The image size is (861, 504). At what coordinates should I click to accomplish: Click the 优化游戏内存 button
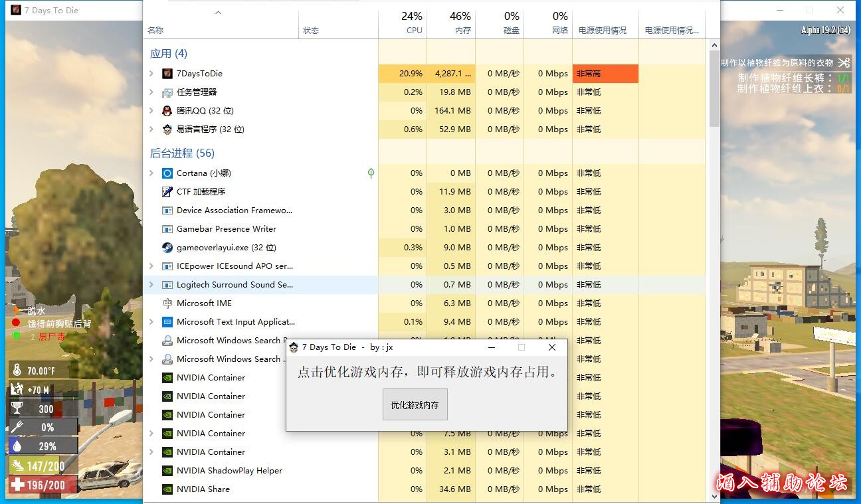415,404
